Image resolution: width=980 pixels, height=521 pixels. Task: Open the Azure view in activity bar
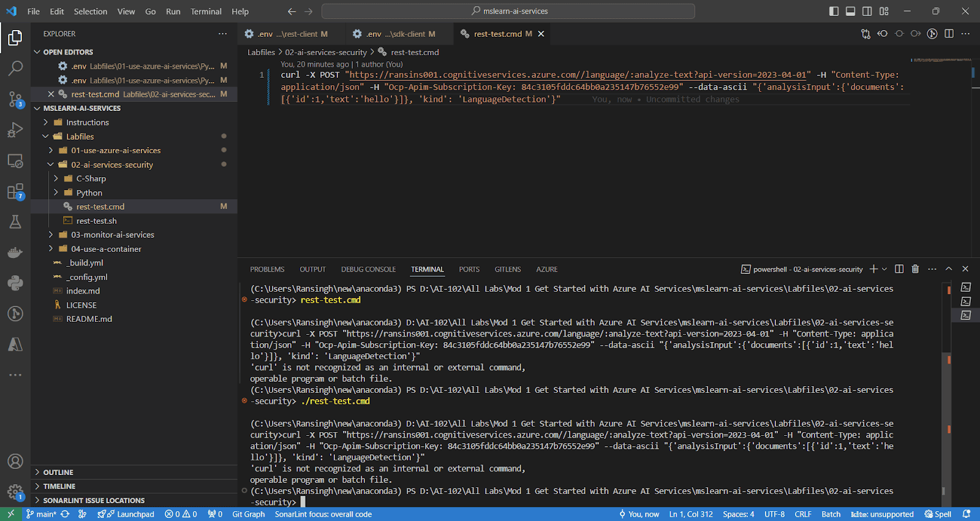point(15,344)
